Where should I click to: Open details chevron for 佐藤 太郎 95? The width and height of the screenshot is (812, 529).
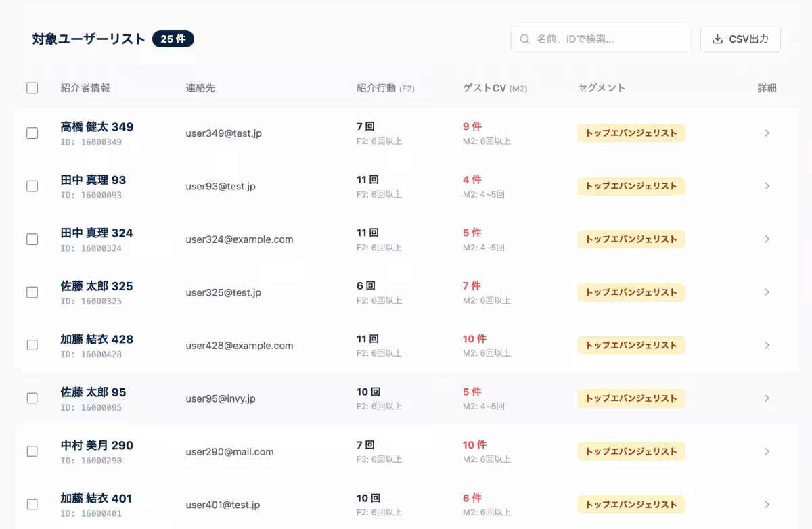(x=767, y=398)
